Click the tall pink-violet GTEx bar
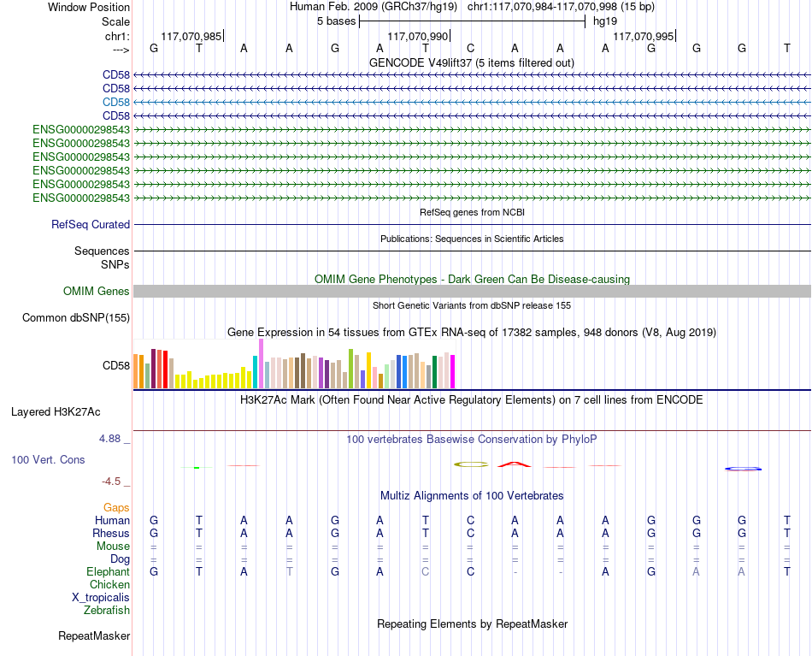The width and height of the screenshot is (812, 656). pos(261,363)
